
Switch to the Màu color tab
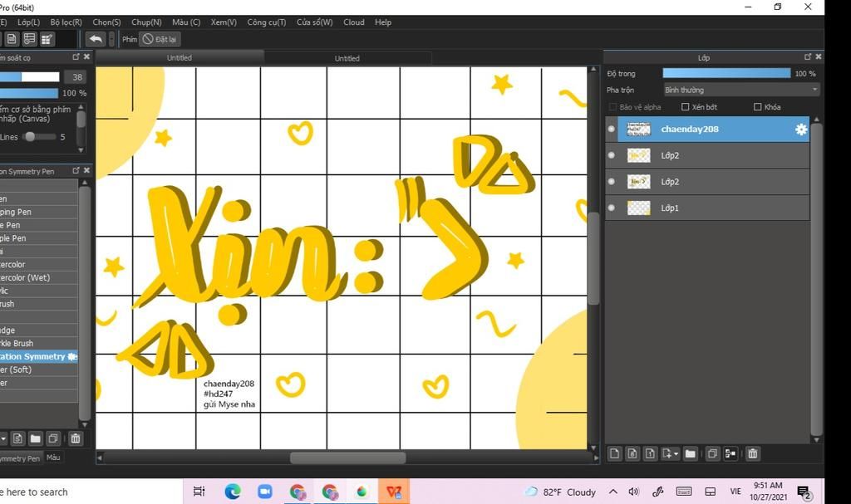pyautogui.click(x=53, y=458)
